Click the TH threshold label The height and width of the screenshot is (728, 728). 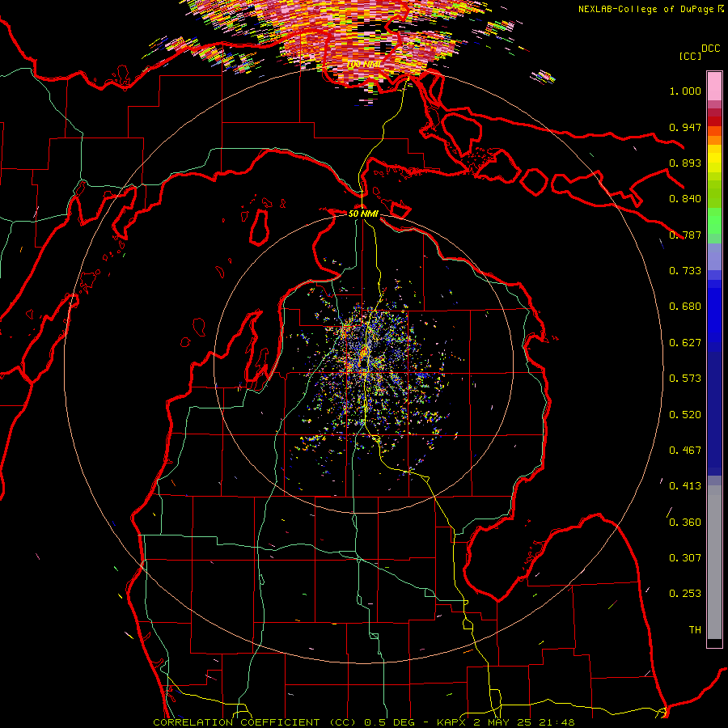coord(695,630)
